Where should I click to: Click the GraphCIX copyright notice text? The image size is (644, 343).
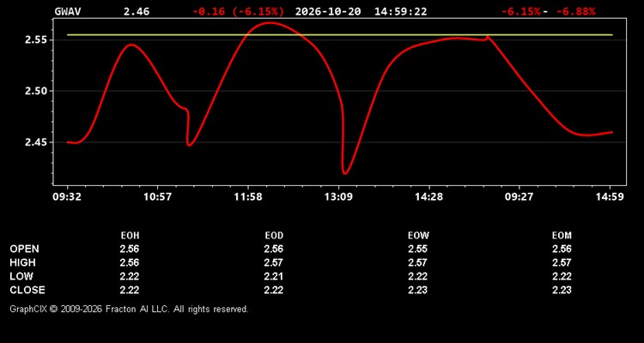(129, 309)
